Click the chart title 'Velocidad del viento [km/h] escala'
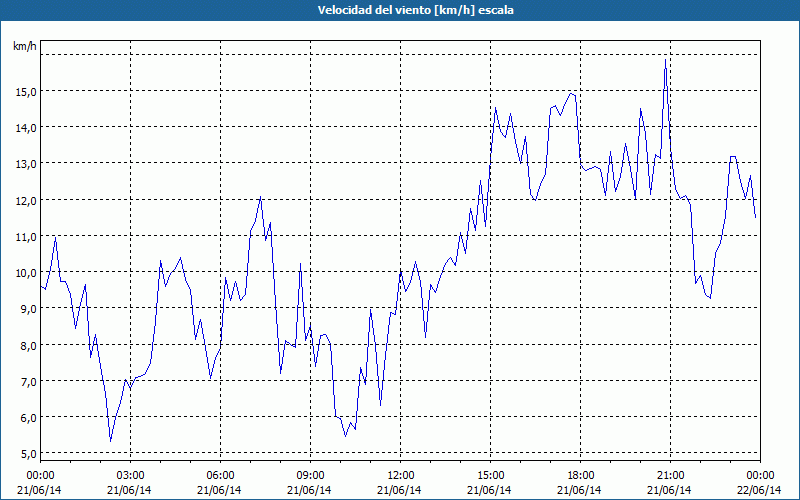This screenshot has width=800, height=500. [x=415, y=10]
